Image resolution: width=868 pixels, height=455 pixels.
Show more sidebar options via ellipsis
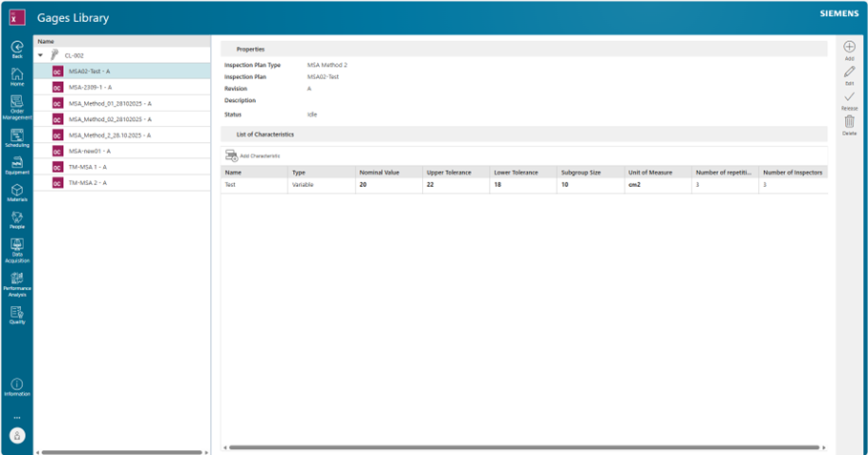[x=17, y=418]
